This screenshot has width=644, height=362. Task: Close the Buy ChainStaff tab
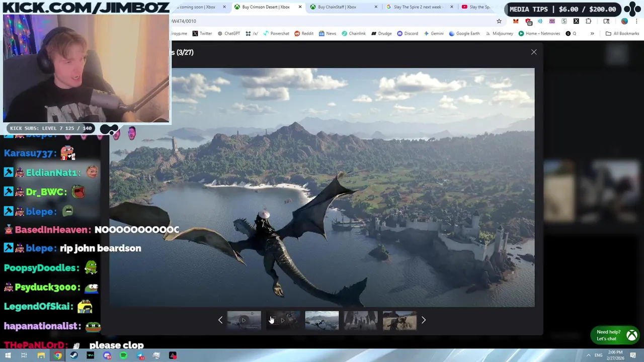coord(376,7)
